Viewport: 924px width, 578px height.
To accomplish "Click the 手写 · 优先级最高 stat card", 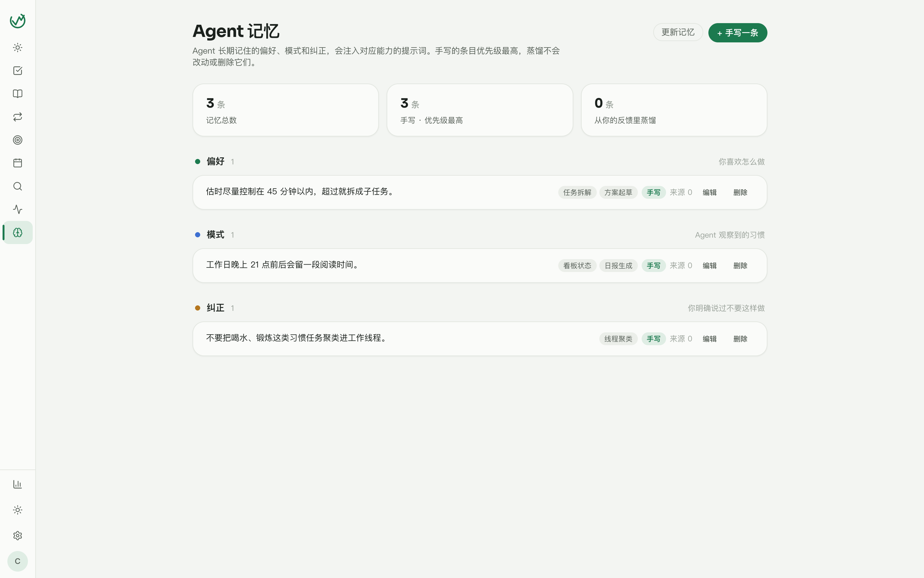I will point(480,110).
